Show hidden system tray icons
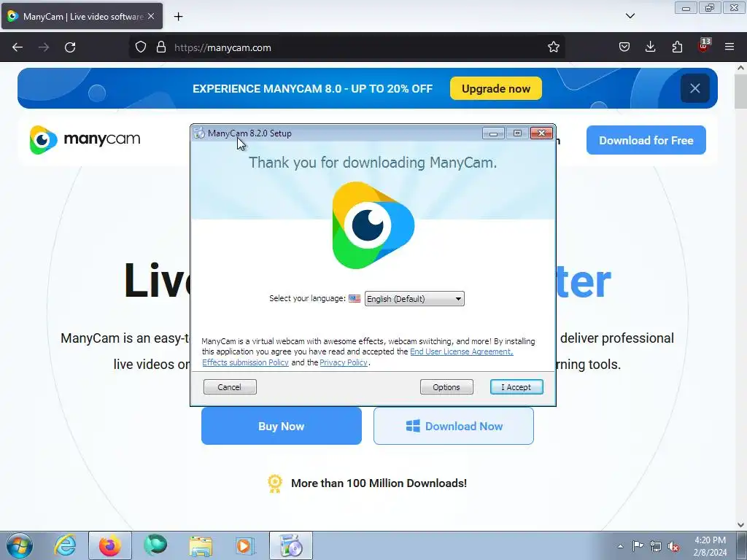 click(x=620, y=546)
